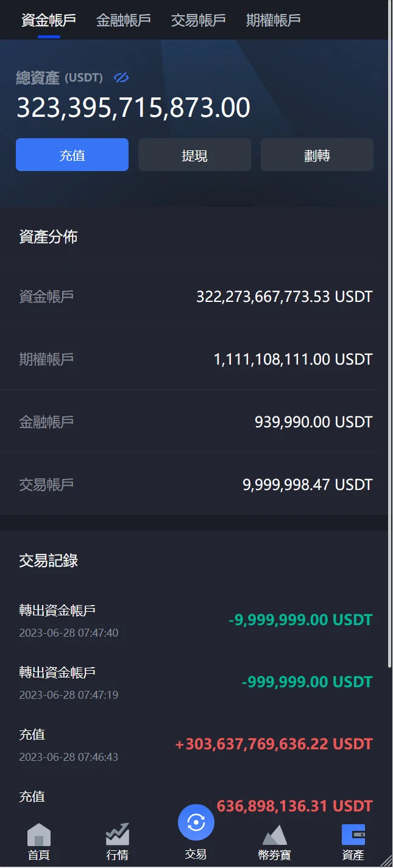Open the 期權帳戶 balance row
This screenshot has height=868, width=393.
coord(195,359)
